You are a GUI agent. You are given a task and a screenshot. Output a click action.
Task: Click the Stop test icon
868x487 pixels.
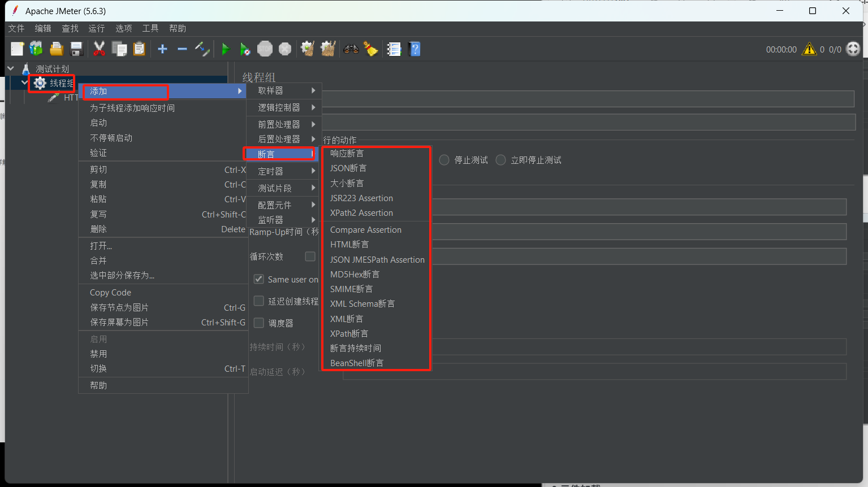pos(265,49)
